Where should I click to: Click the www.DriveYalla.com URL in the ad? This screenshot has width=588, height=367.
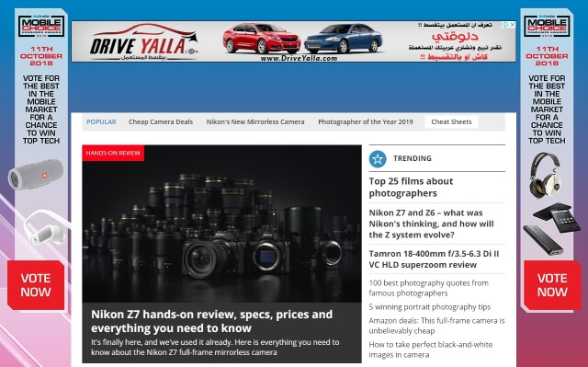[299, 58]
